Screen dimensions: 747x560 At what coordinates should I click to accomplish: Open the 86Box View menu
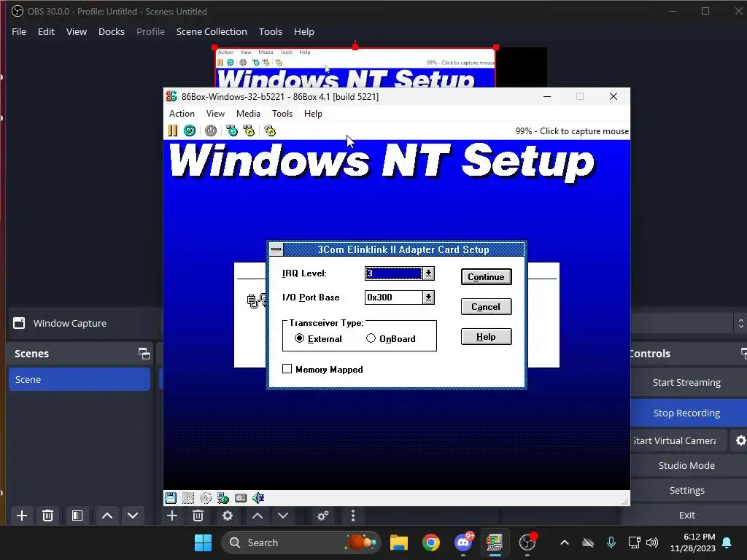click(x=215, y=113)
